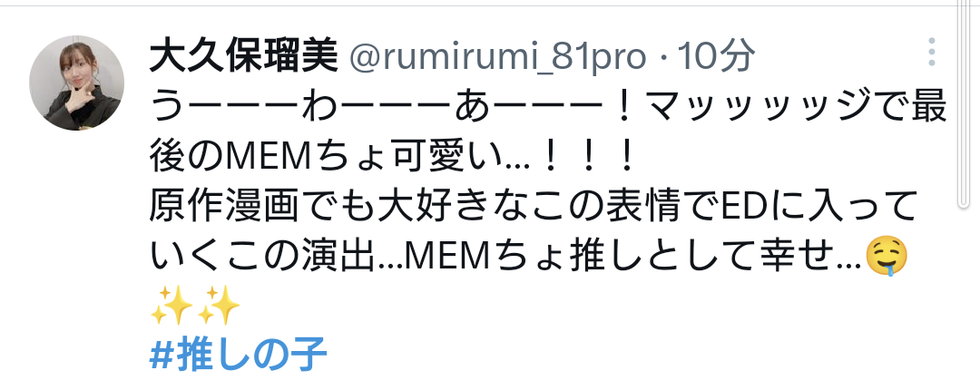Image resolution: width=980 pixels, height=390 pixels.
Task: Click the 大久保瑠美 profile avatar photo
Action: pyautogui.click(x=76, y=83)
